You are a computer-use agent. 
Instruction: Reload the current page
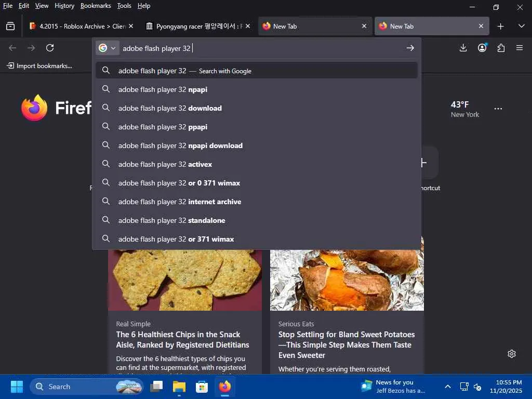50,48
